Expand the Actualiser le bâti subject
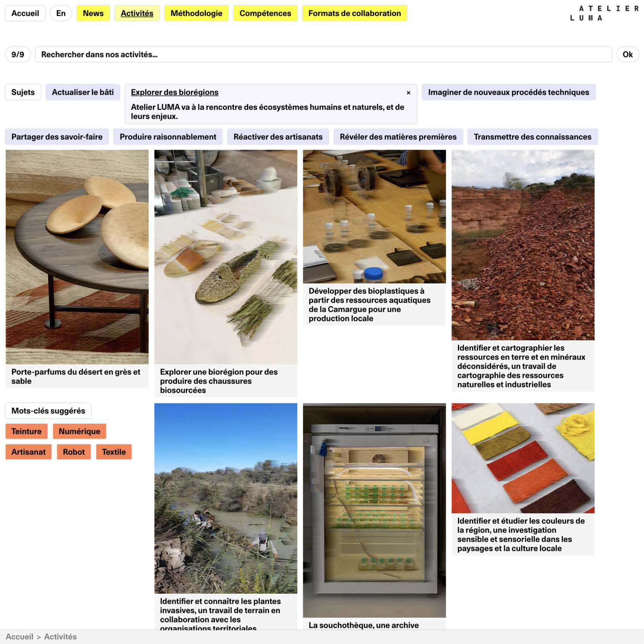Image resolution: width=644 pixels, height=644 pixels. (82, 92)
